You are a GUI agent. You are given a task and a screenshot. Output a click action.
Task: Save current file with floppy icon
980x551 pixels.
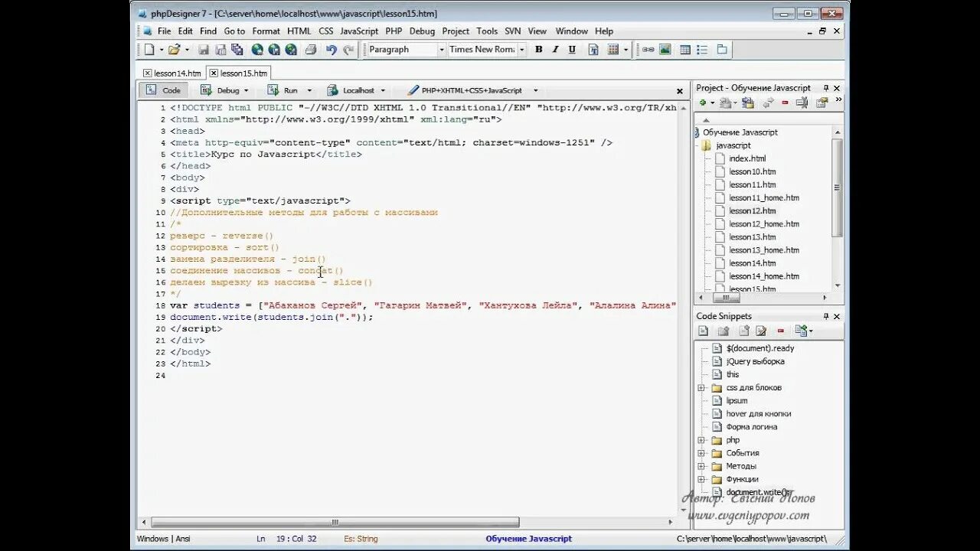tap(204, 50)
